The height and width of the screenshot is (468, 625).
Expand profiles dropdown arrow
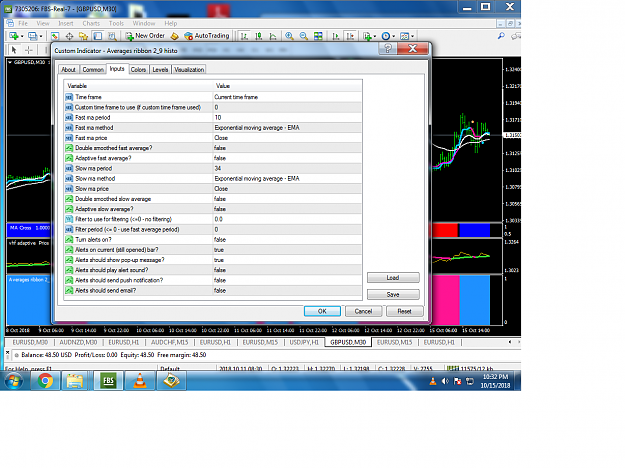[41, 36]
